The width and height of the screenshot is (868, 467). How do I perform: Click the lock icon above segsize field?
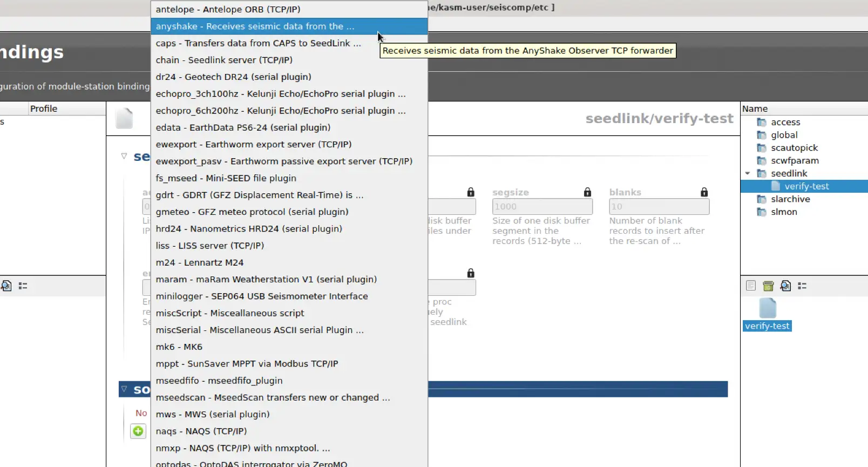click(x=587, y=192)
